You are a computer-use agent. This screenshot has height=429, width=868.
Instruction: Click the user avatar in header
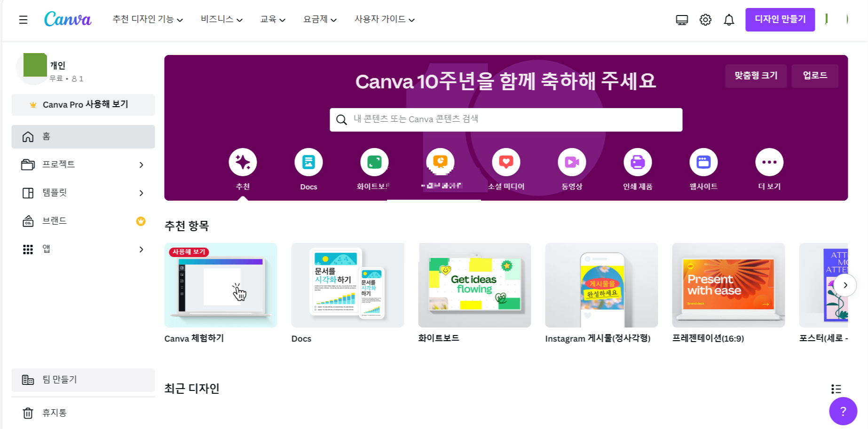[x=837, y=19]
